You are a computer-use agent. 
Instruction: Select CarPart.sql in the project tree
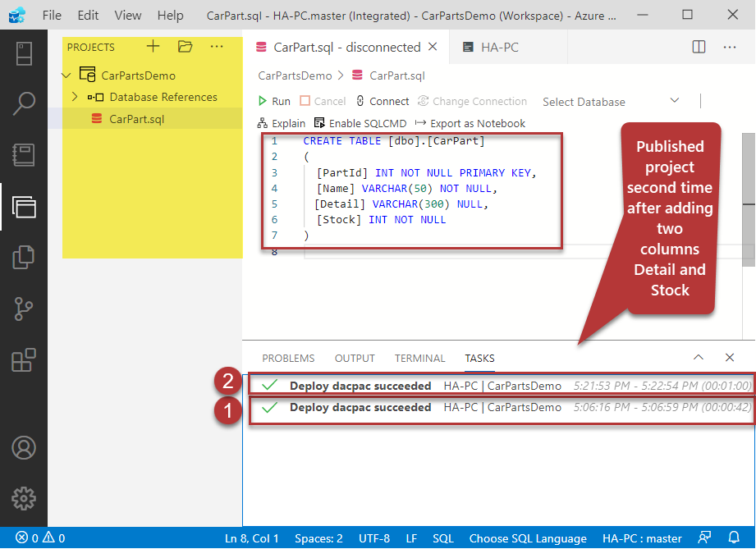(136, 119)
